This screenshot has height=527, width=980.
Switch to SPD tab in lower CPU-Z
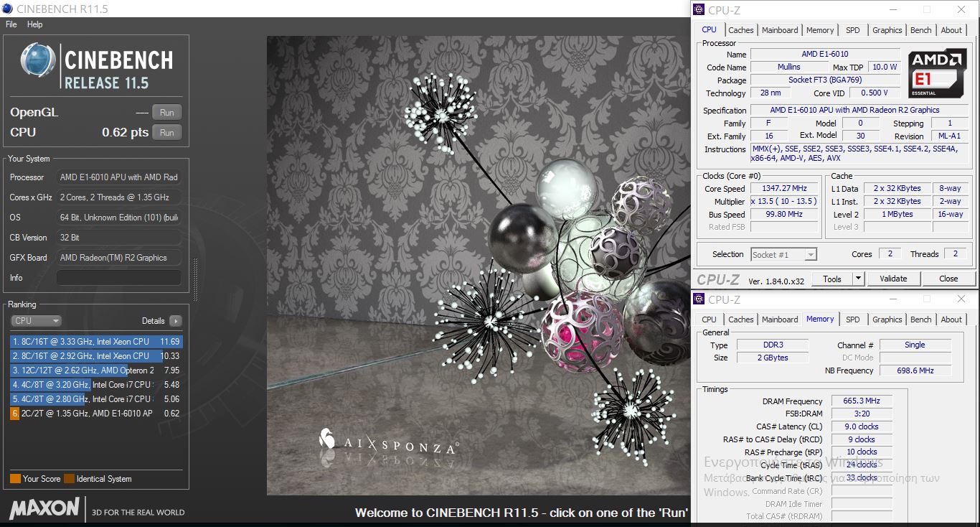click(852, 320)
